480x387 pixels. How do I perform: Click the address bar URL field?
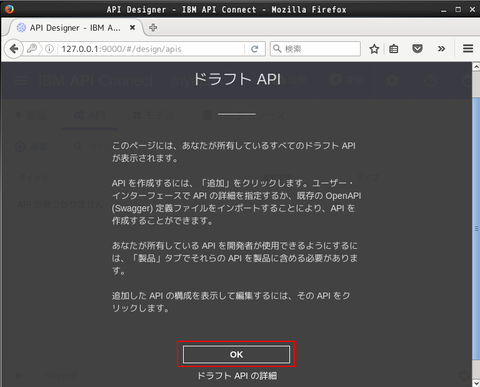tap(152, 49)
